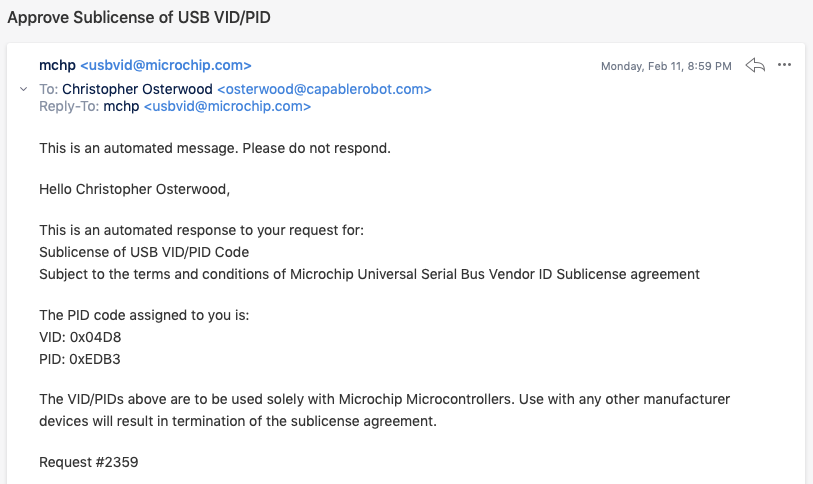Image resolution: width=813 pixels, height=484 pixels.
Task: Click the 'Reply-To:' label
Action: (69, 106)
